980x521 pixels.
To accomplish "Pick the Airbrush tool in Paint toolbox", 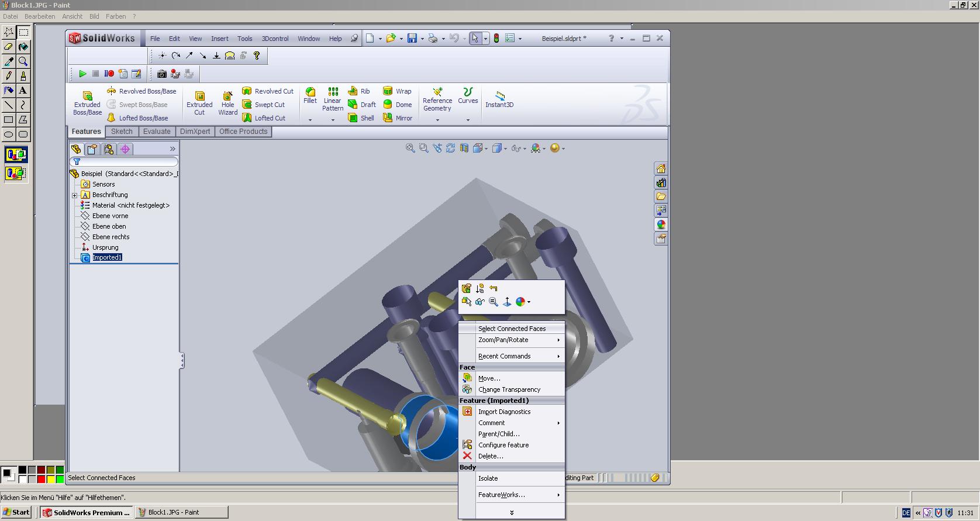I will coord(9,91).
